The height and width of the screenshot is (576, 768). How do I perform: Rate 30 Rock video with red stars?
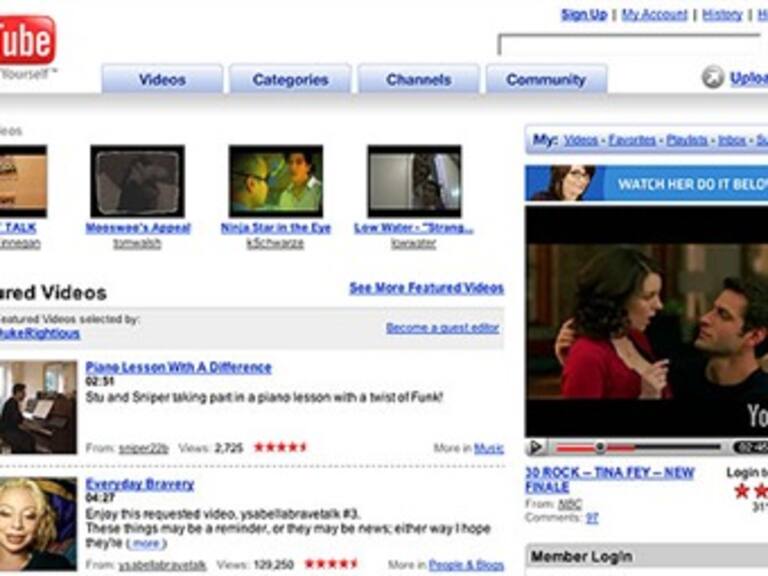[751, 490]
